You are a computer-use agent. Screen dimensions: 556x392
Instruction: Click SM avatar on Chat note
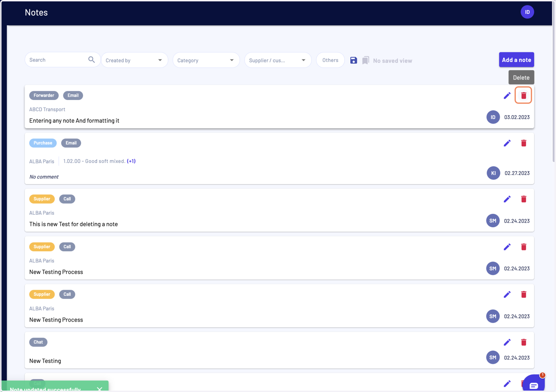pyautogui.click(x=493, y=357)
